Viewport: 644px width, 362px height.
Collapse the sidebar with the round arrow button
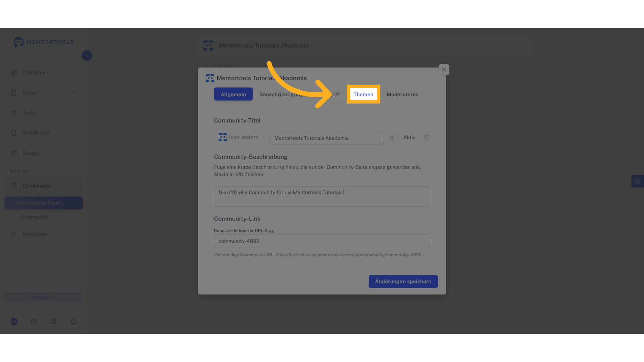(87, 56)
